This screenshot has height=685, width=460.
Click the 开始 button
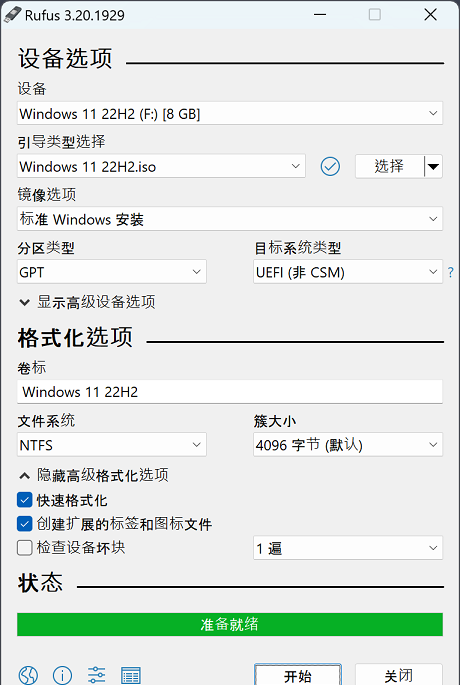pyautogui.click(x=298, y=675)
